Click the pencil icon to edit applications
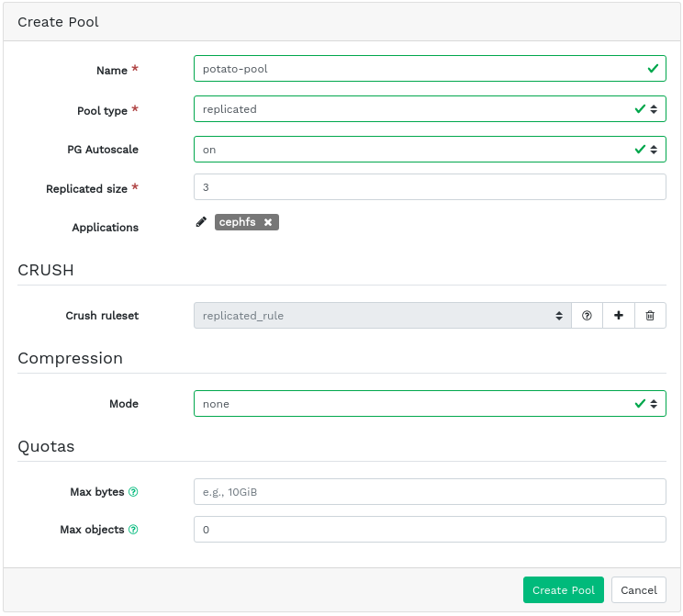683x616 pixels. (201, 222)
